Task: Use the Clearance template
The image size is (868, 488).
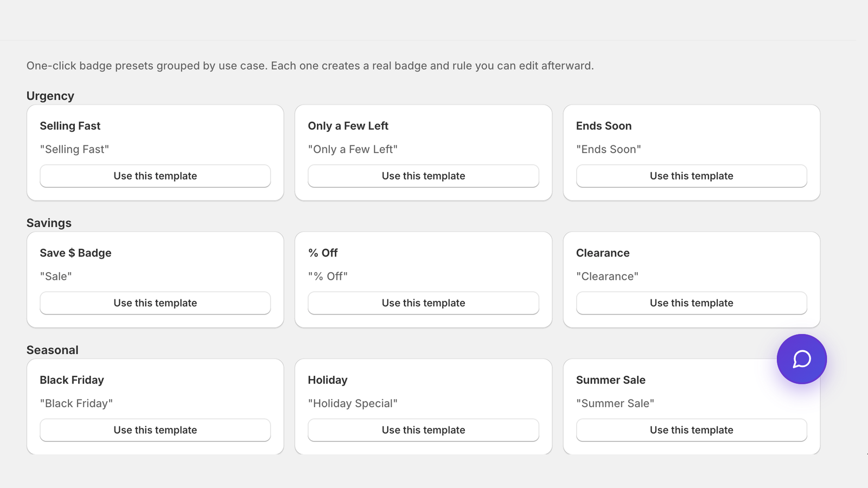Action: [x=691, y=303]
